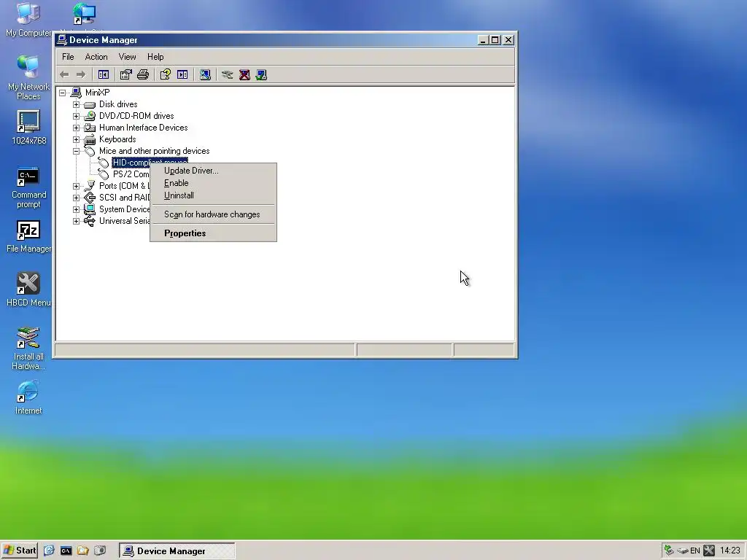Select the PS/2 Compatible mouse entry

tap(131, 174)
